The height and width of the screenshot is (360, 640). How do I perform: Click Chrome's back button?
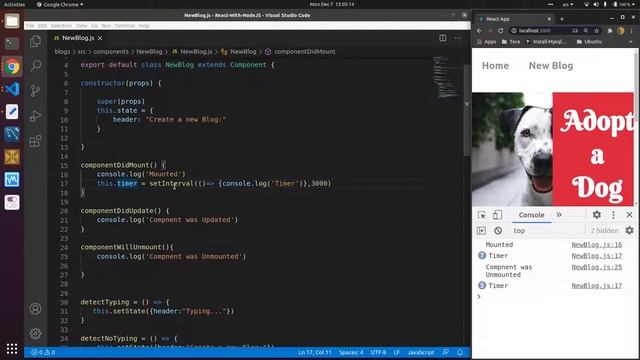coord(479,31)
